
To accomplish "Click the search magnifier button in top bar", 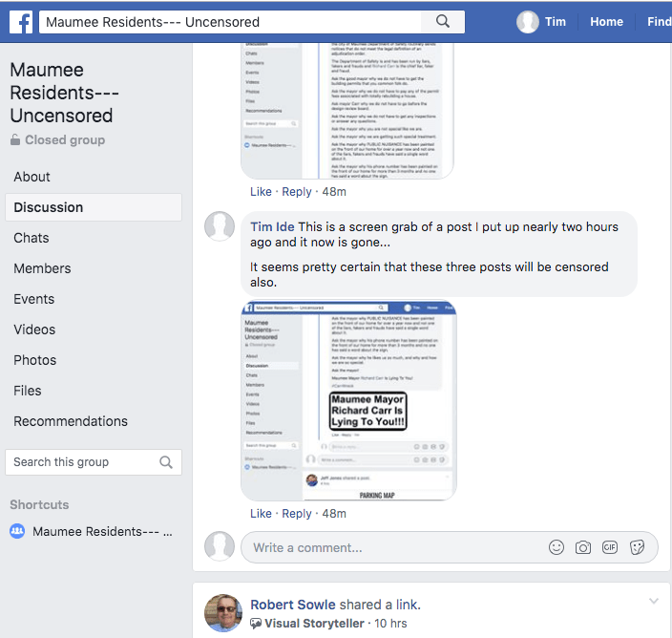I will (x=442, y=21).
